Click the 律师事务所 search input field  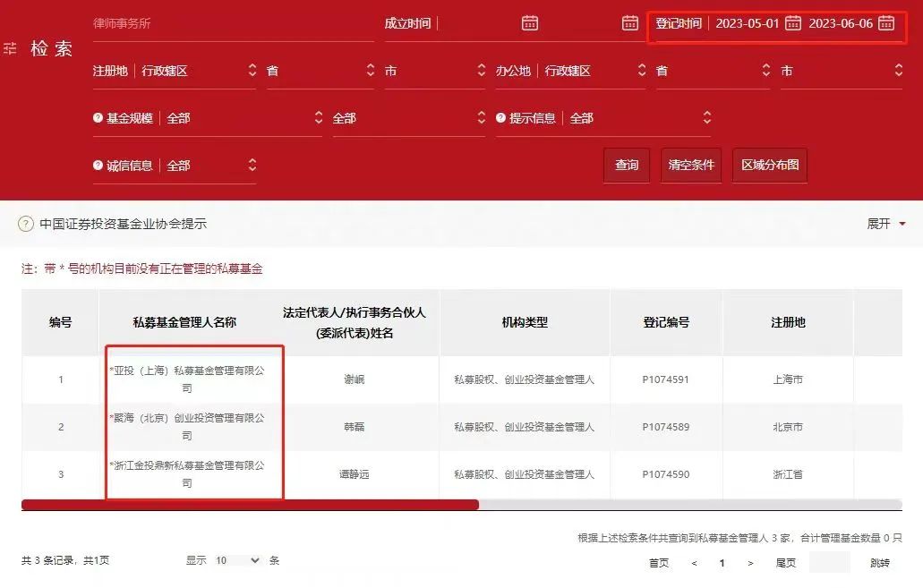point(233,24)
